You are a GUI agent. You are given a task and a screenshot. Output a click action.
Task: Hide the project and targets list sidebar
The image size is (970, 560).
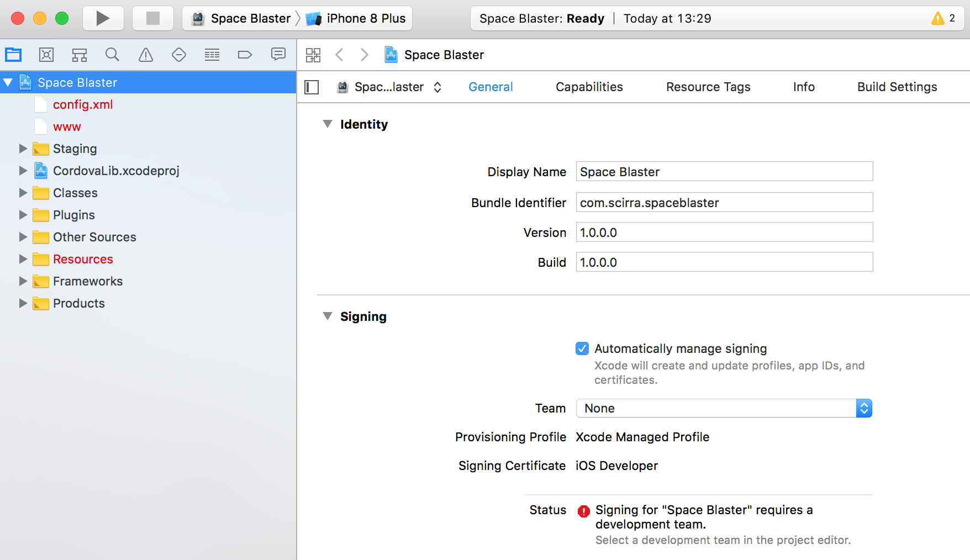[312, 87]
